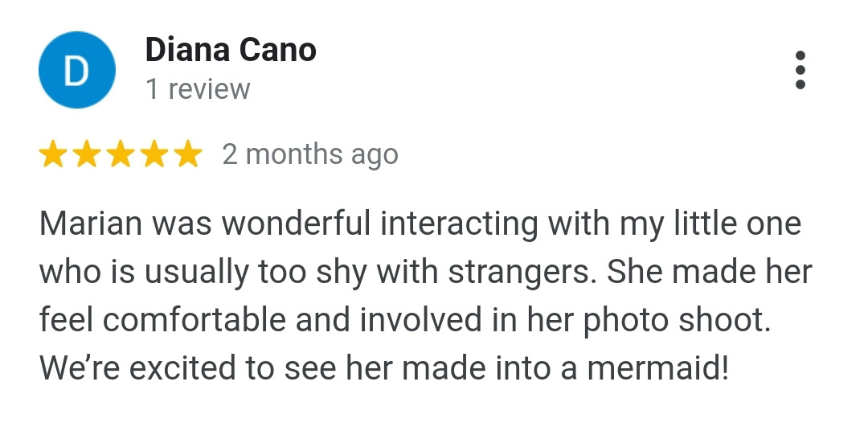This screenshot has height=431, width=868.
Task: Open Diana Cano's reviewer profile name
Action: [231, 50]
